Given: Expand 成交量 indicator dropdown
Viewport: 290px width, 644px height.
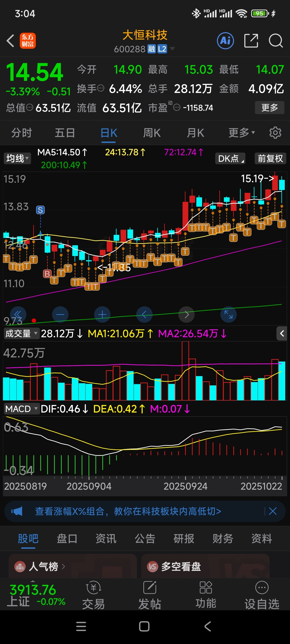Looking at the screenshot, I should (x=22, y=333).
